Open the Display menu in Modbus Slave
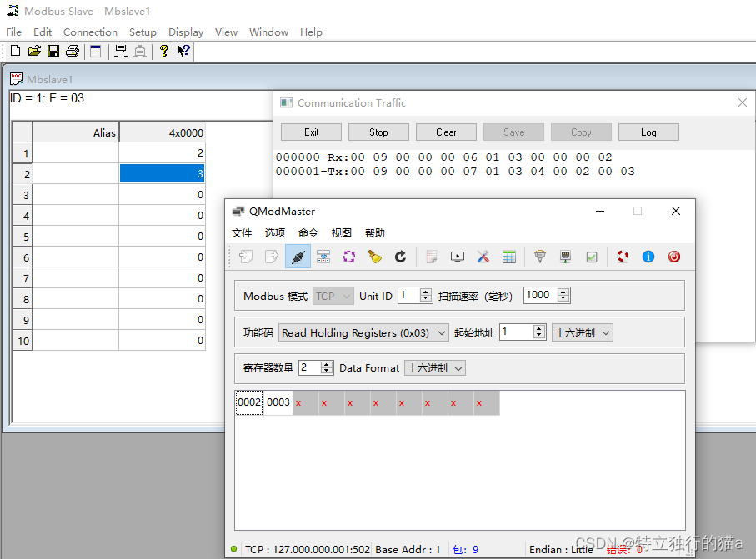The width and height of the screenshot is (756, 559). pyautogui.click(x=186, y=32)
